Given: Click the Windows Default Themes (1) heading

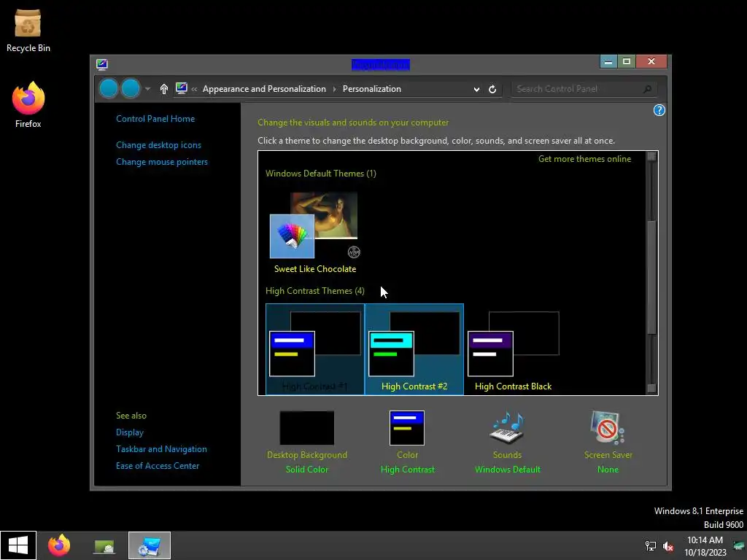Looking at the screenshot, I should 321,174.
